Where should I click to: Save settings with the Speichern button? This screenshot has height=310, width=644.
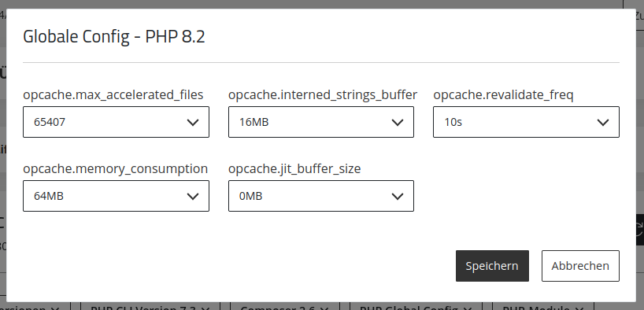492,266
